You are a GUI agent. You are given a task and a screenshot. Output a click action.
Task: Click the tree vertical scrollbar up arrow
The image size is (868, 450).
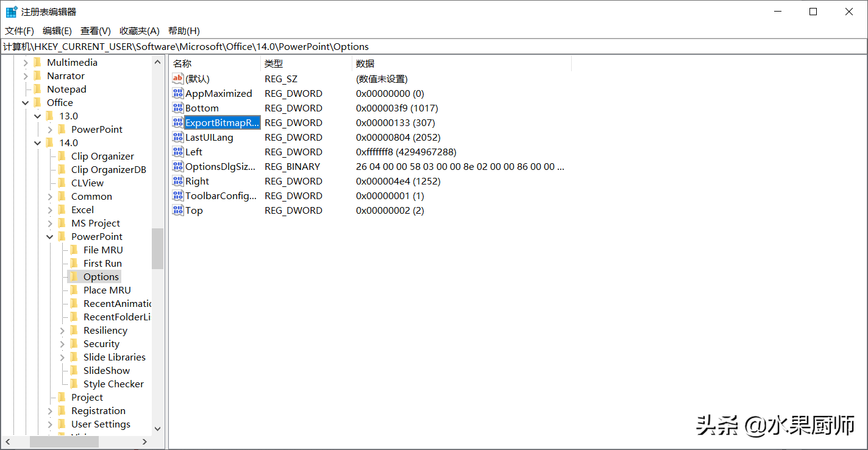pyautogui.click(x=158, y=62)
